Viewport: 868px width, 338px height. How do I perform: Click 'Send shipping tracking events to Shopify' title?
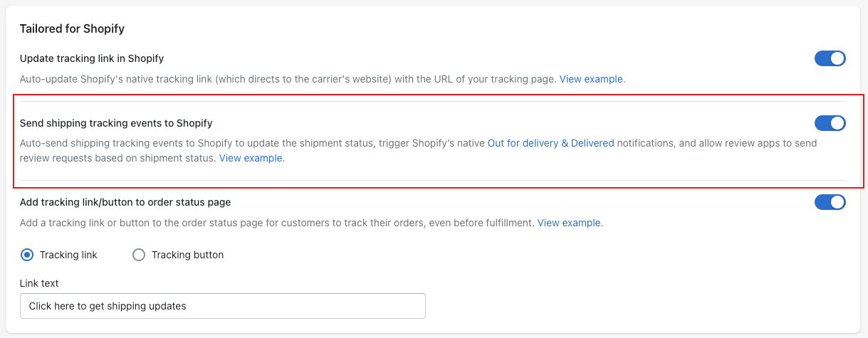point(116,123)
